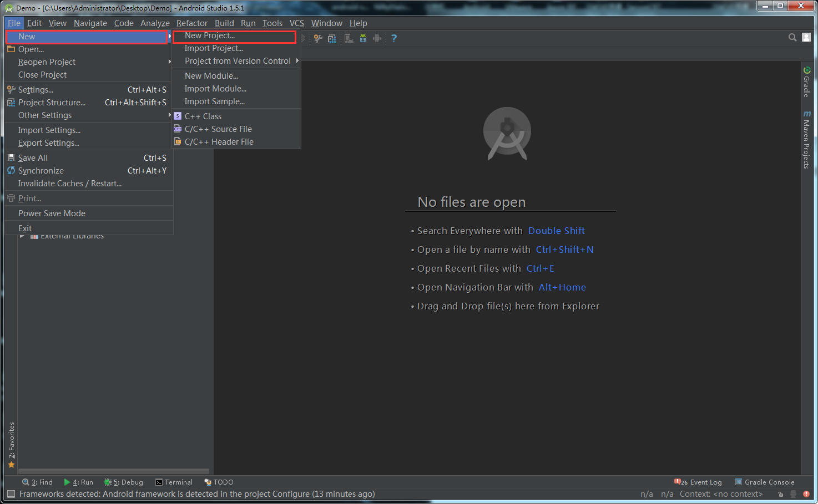Launch the AVD Manager toolbar icon
The height and width of the screenshot is (504, 818).
pos(349,38)
